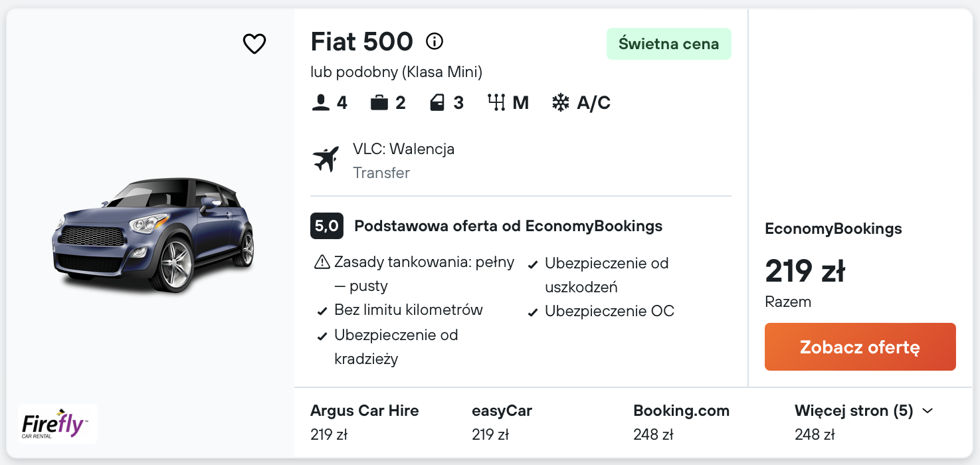The height and width of the screenshot is (465, 980).
Task: Click chevron next to Więcej stron
Action: point(928,411)
